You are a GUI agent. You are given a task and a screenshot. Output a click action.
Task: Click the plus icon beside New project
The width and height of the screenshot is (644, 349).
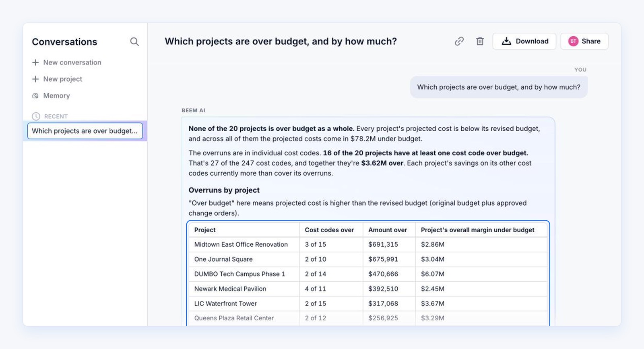[35, 79]
